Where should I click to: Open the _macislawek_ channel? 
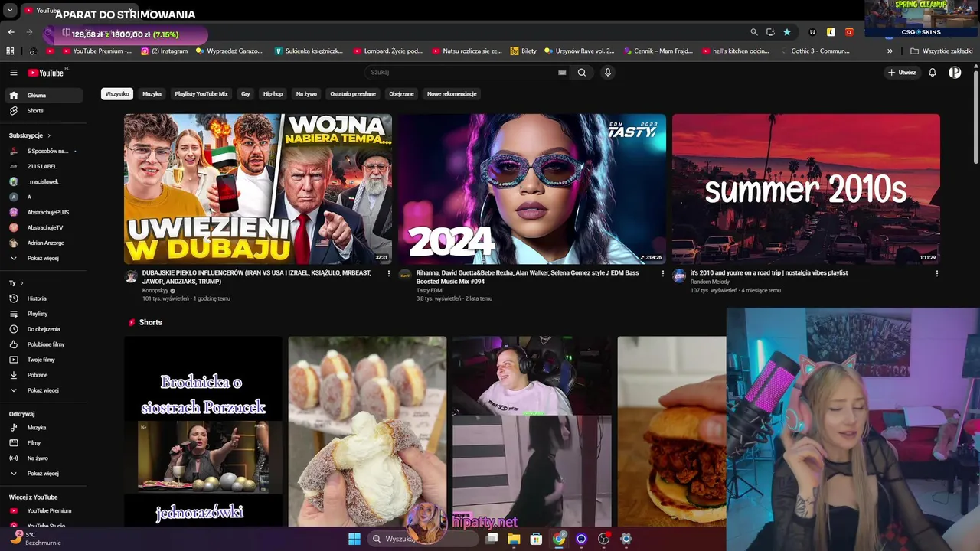pyautogui.click(x=43, y=181)
